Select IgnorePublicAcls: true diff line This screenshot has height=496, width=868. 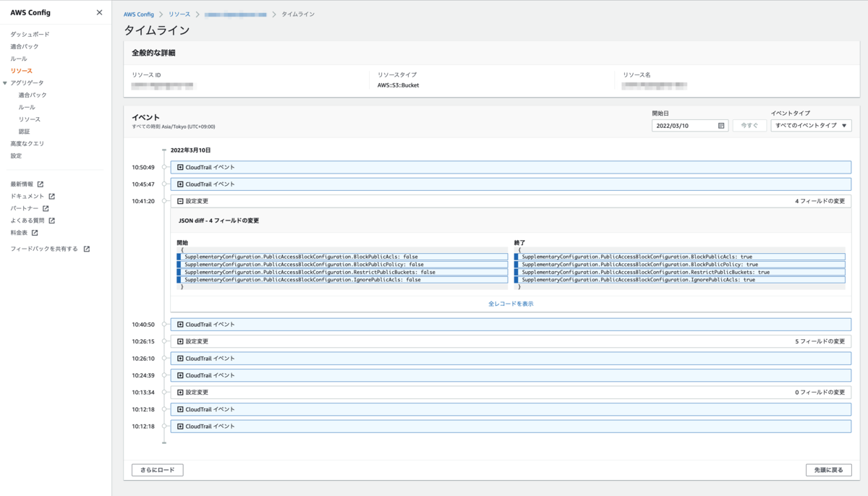click(679, 280)
